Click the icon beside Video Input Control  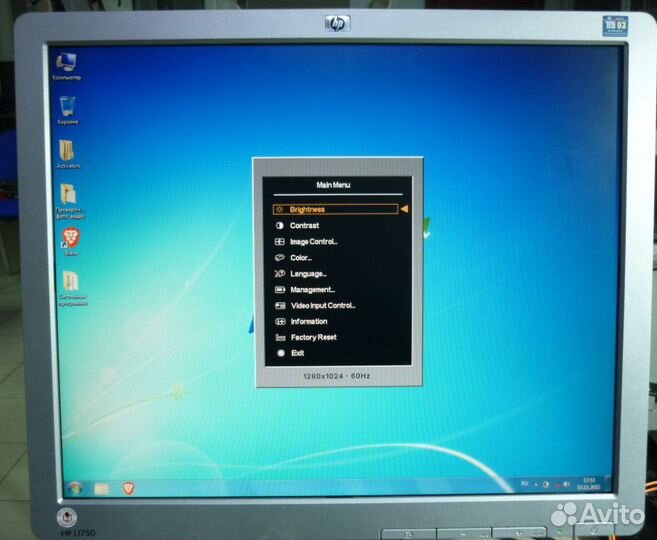pyautogui.click(x=280, y=305)
